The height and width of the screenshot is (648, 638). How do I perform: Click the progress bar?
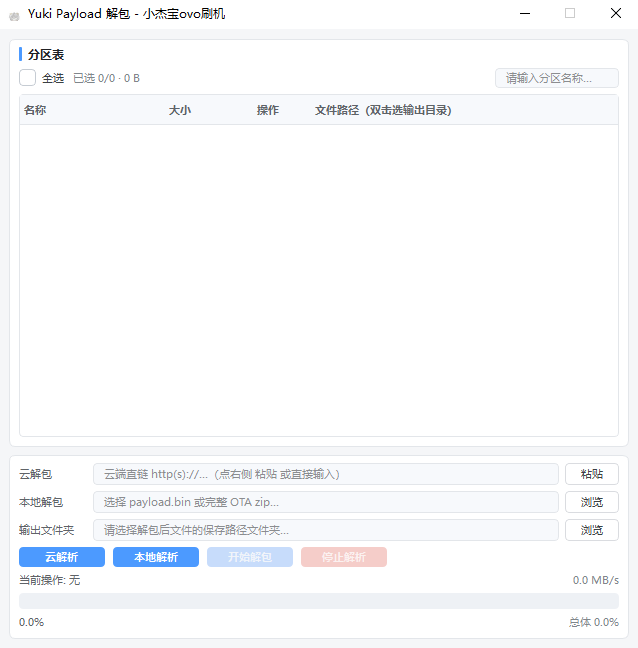(319, 601)
